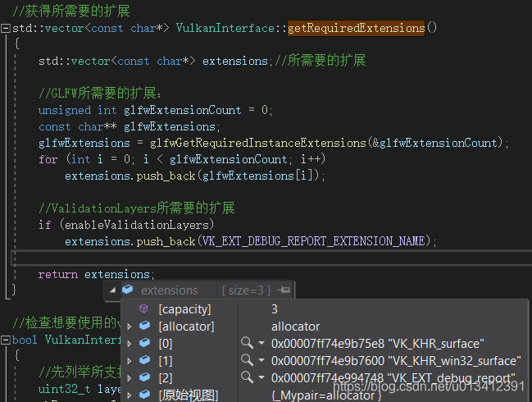Click the return extensions statement
532x402 pixels.
pos(96,274)
